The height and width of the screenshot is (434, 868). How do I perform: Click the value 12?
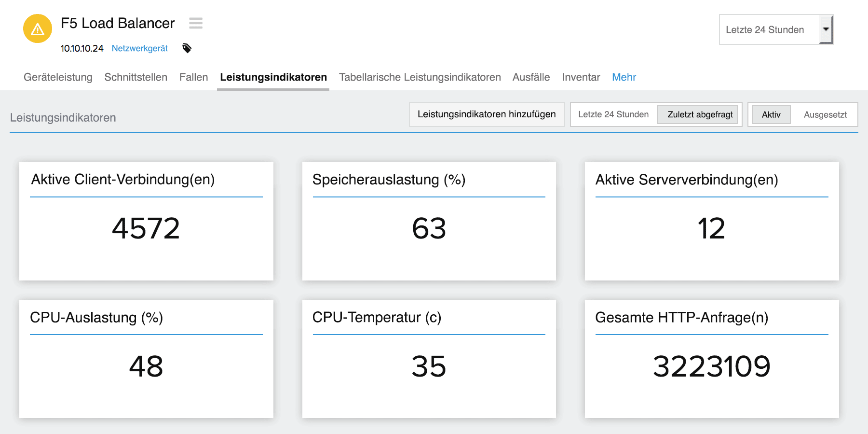pos(712,228)
